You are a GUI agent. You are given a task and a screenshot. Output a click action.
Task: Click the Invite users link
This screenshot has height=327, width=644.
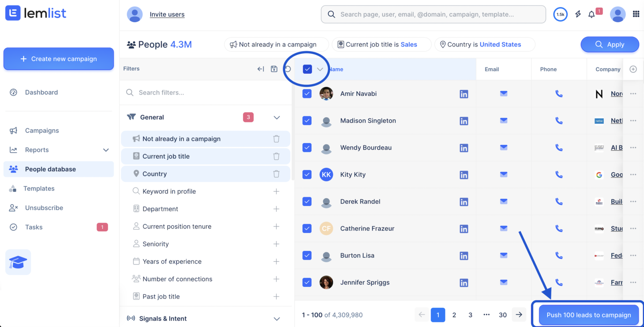click(x=167, y=14)
